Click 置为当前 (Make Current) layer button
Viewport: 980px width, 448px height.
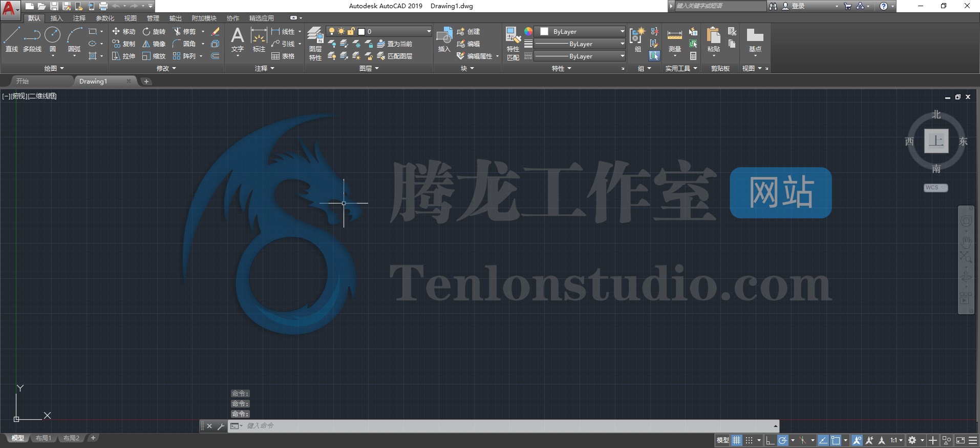coord(394,44)
